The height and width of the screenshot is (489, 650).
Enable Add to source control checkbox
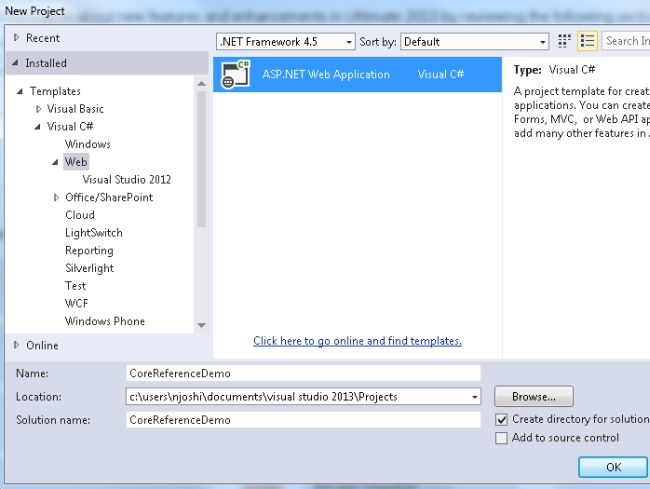pos(502,438)
